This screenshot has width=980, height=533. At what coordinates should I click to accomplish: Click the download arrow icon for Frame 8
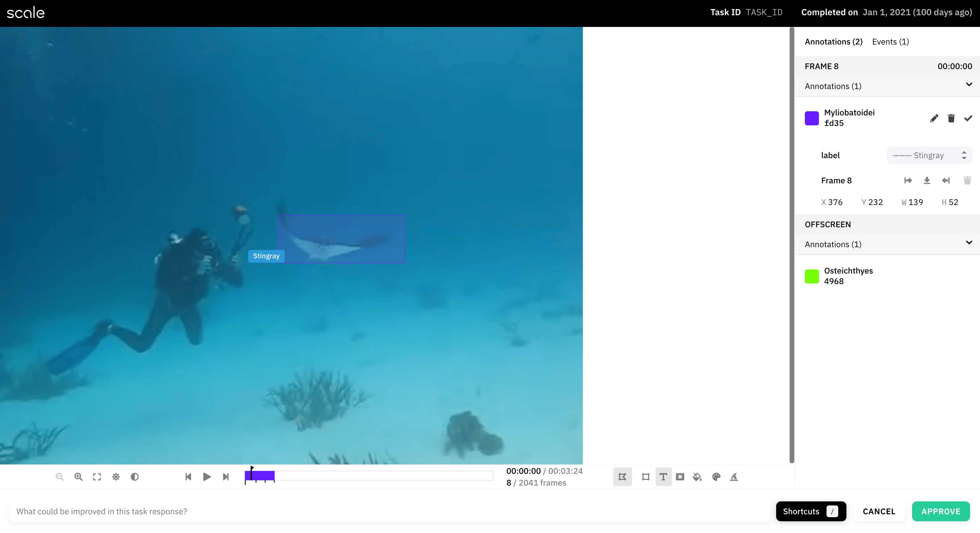927,180
